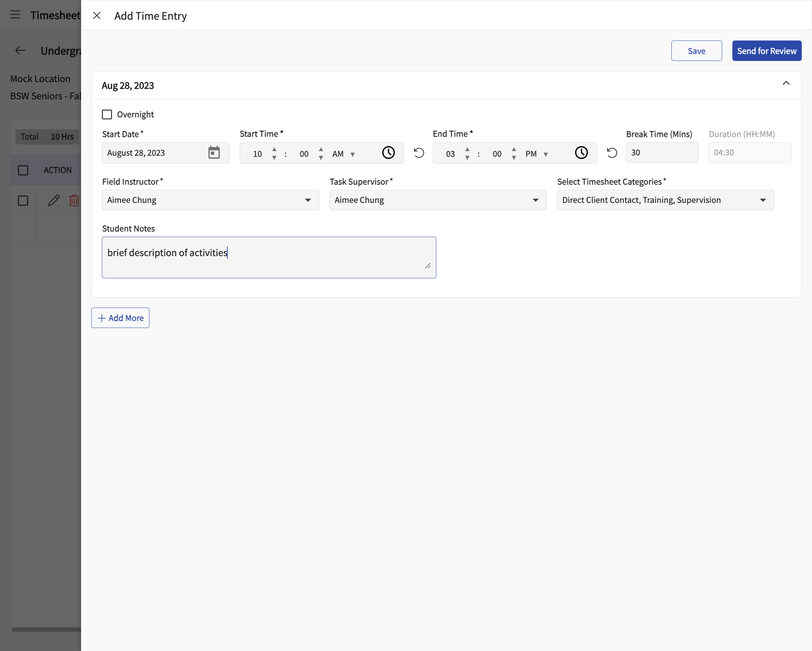Viewport: 812px width, 651px height.
Task: Open the Task Supervisor dropdown
Action: (438, 200)
